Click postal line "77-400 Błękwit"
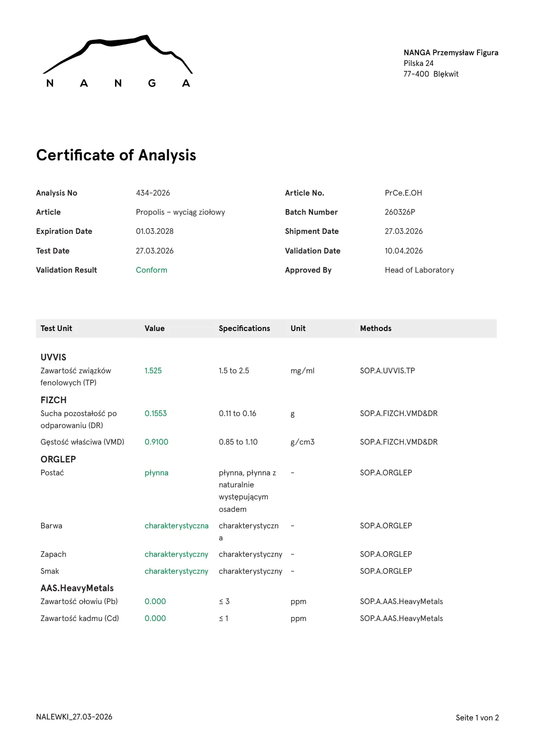Viewport: 535px width, 756px height. (431, 74)
